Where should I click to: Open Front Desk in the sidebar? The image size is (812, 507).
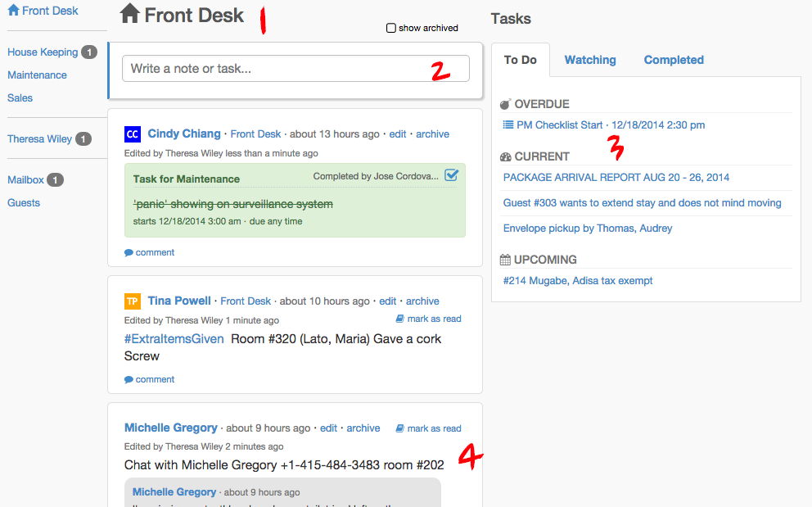coord(50,11)
